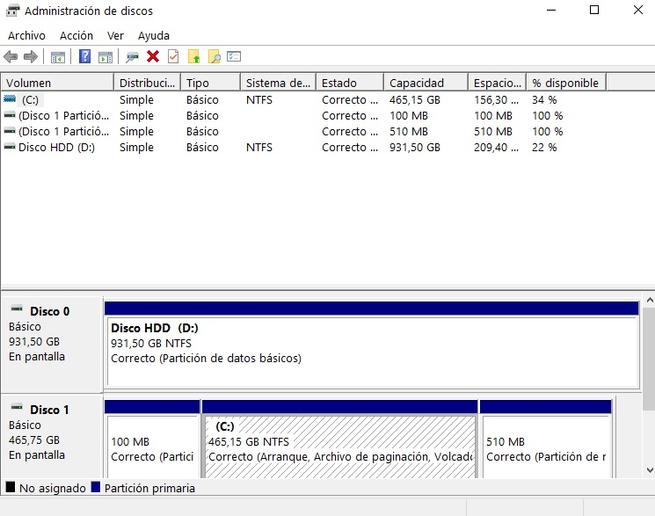The image size is (655, 516).
Task: Sort by the Sistema de... column header
Action: [278, 83]
